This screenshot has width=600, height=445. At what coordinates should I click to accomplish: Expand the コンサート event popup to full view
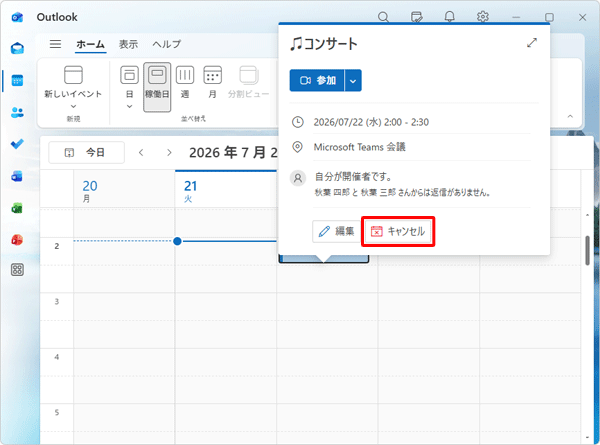532,42
